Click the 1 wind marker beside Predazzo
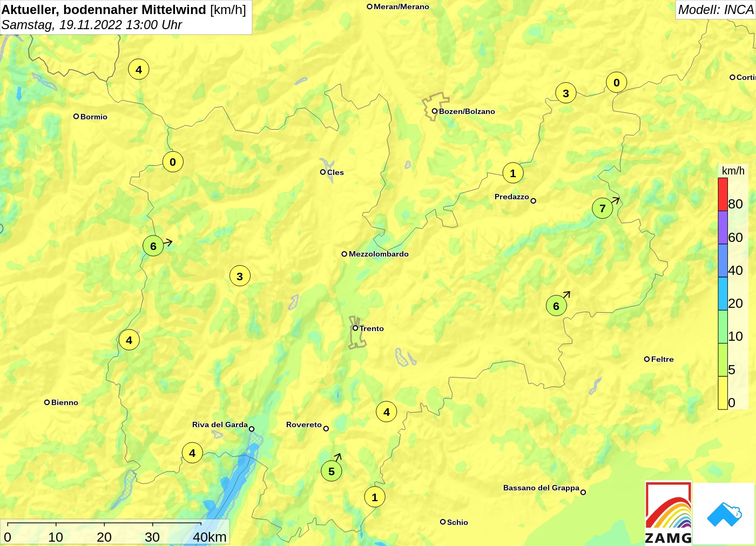The width and height of the screenshot is (756, 546). click(513, 173)
